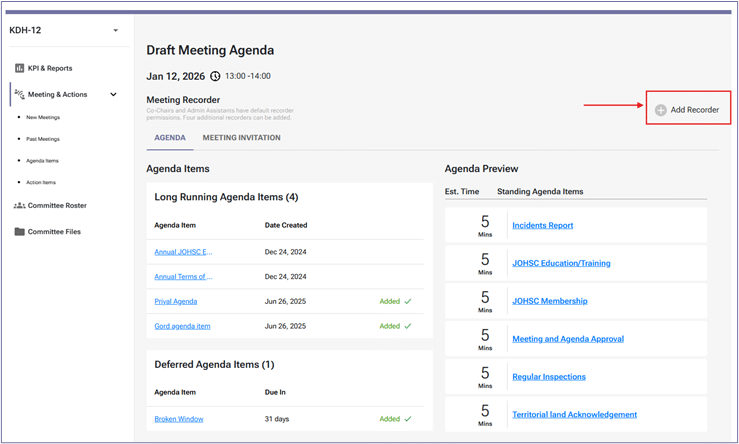Image resolution: width=739 pixels, height=444 pixels.
Task: Click the Meeting & Actions sidebar icon
Action: click(20, 94)
